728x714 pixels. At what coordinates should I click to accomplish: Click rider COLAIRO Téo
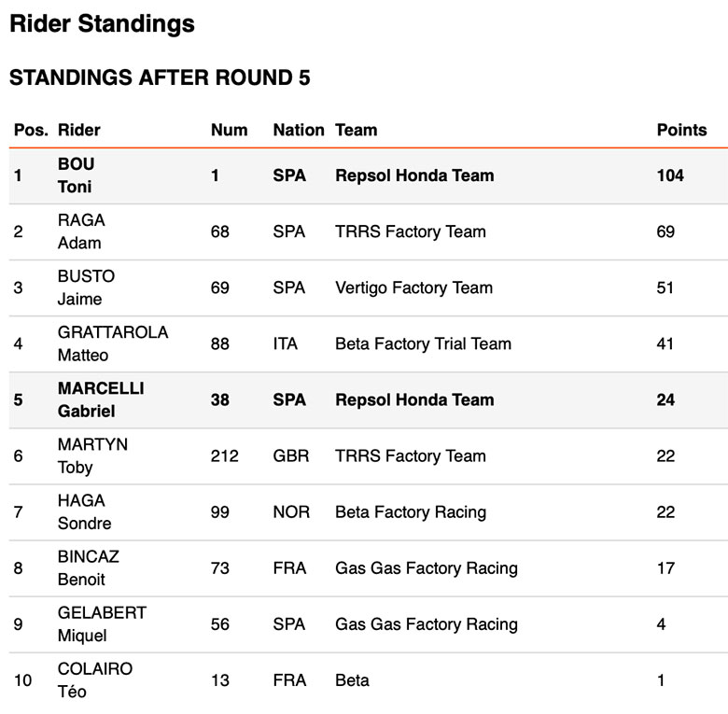[x=94, y=679]
